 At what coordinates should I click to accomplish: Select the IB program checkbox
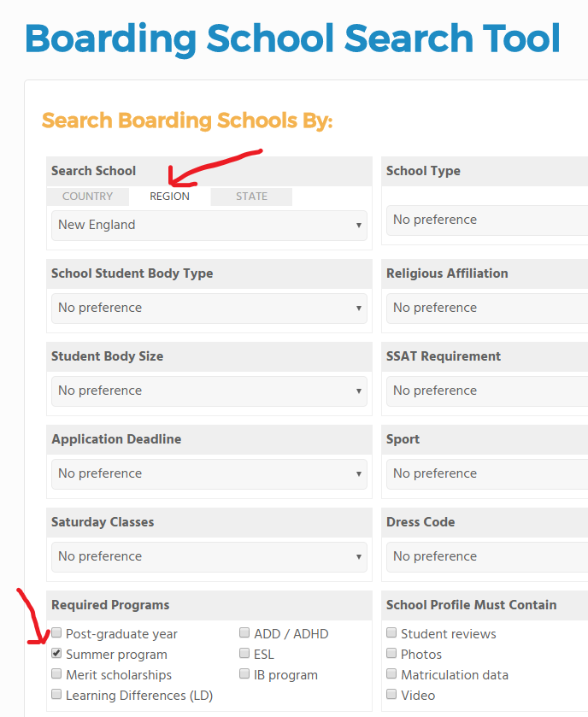tap(244, 674)
